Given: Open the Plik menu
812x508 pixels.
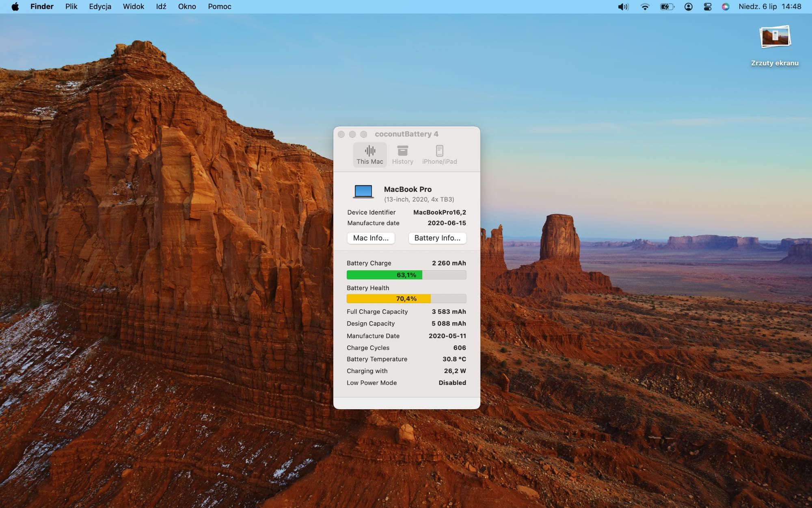Looking at the screenshot, I should 71,7.
